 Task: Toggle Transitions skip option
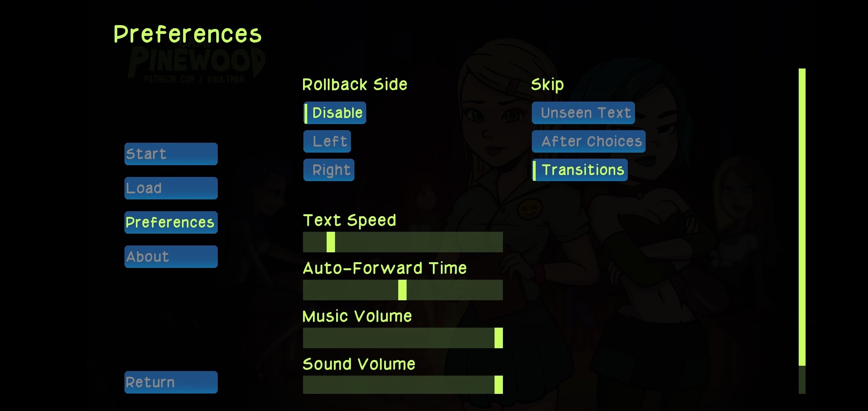pos(581,170)
